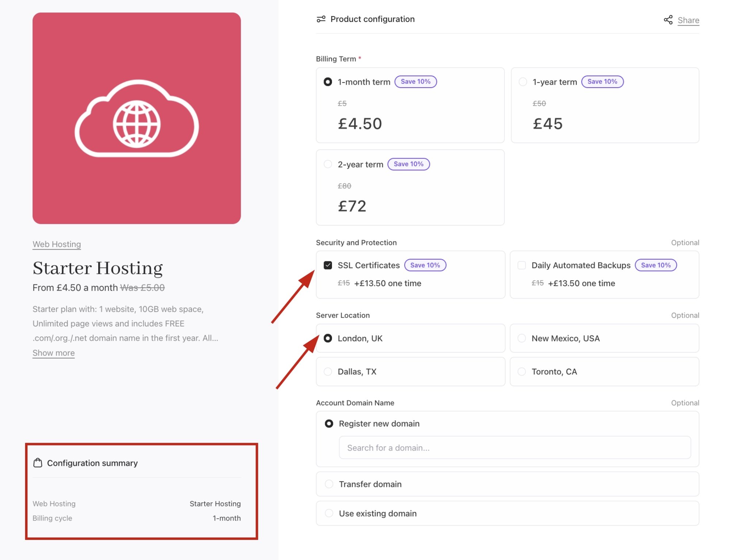Click the Account Domain Name label

pyautogui.click(x=355, y=403)
